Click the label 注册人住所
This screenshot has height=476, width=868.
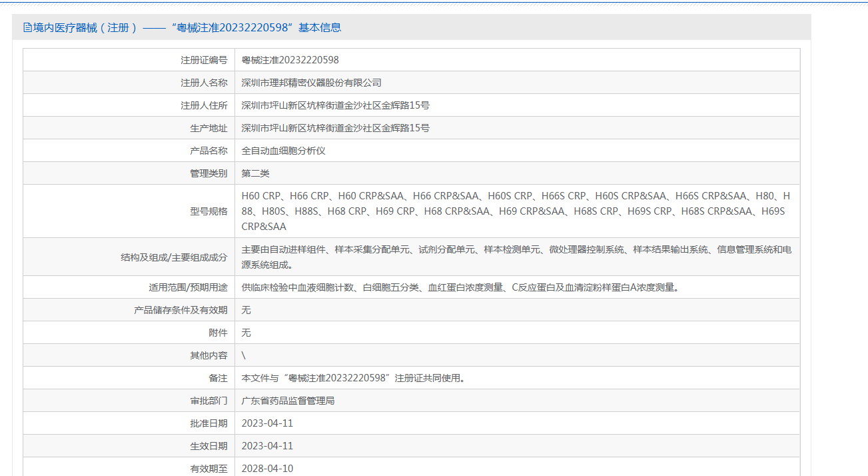(x=204, y=105)
